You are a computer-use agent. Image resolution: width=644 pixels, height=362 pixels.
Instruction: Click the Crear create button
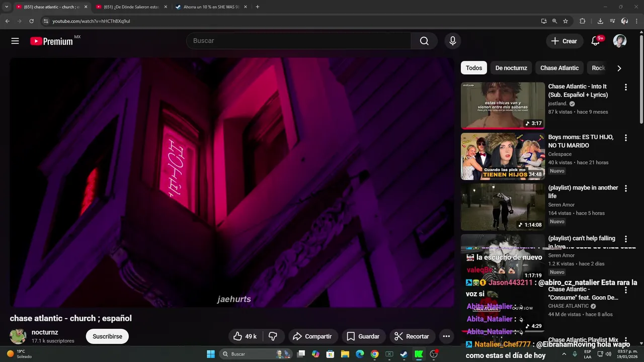pyautogui.click(x=564, y=41)
